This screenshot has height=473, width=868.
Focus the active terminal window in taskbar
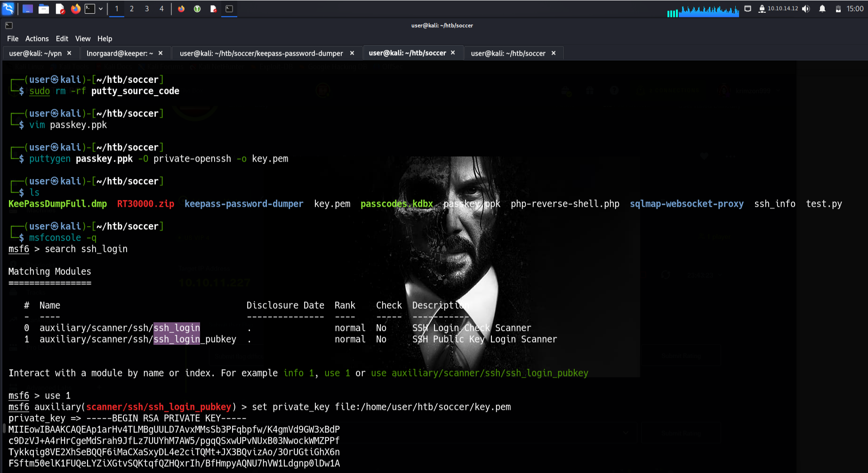tap(229, 8)
